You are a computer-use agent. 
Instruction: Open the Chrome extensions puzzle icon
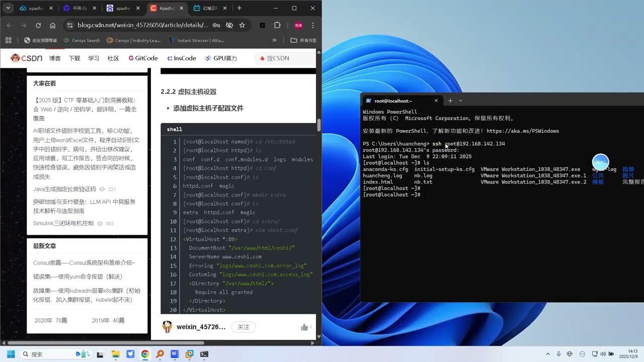click(x=277, y=25)
